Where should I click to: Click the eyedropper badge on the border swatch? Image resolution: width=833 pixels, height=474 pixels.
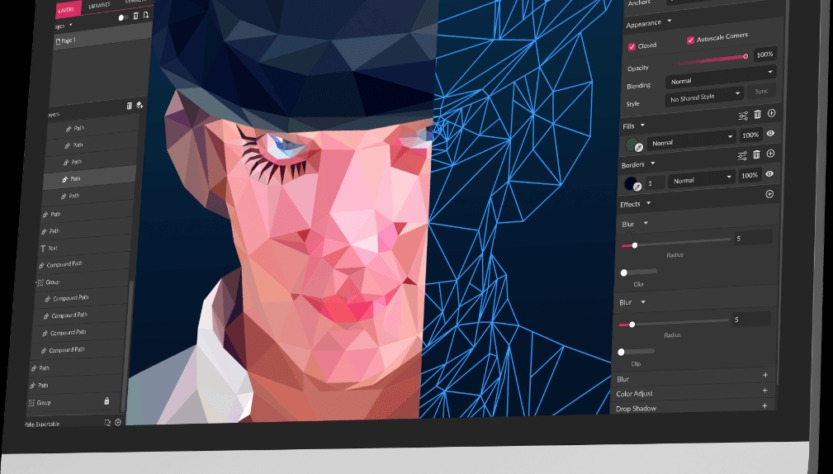(637, 186)
